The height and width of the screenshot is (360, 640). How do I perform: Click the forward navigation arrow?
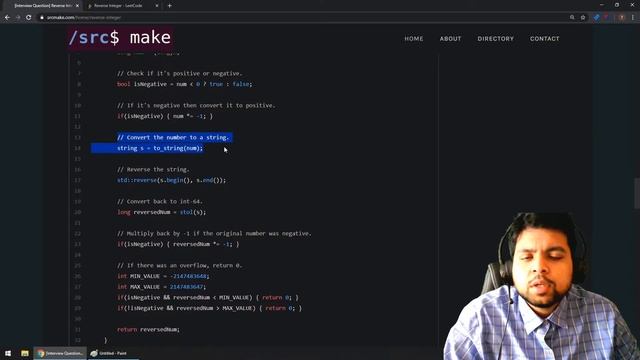[x=18, y=18]
